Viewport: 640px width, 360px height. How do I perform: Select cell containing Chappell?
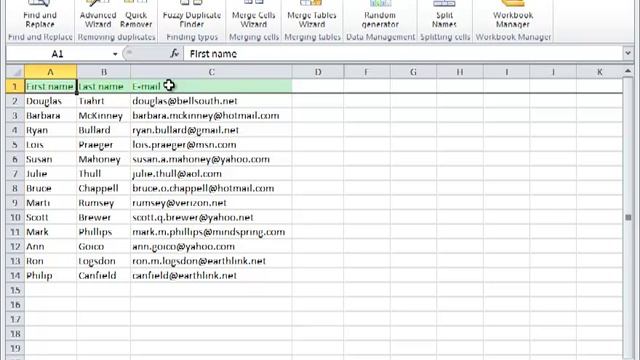pyautogui.click(x=104, y=188)
